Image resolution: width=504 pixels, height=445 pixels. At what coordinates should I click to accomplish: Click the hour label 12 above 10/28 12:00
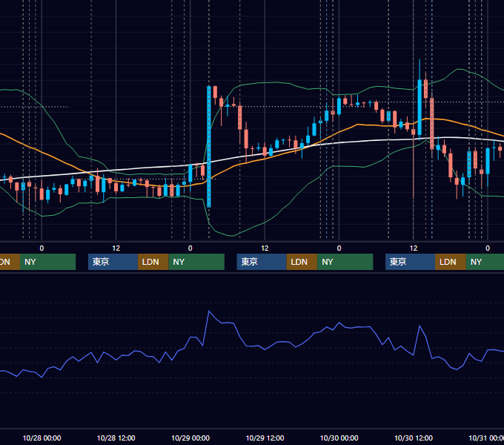[x=116, y=248]
